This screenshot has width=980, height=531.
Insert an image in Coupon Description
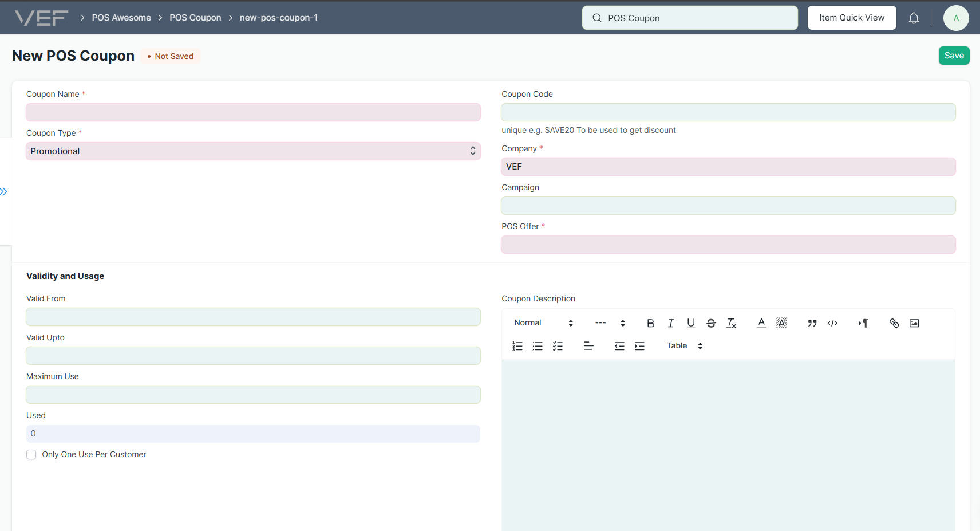tap(914, 323)
